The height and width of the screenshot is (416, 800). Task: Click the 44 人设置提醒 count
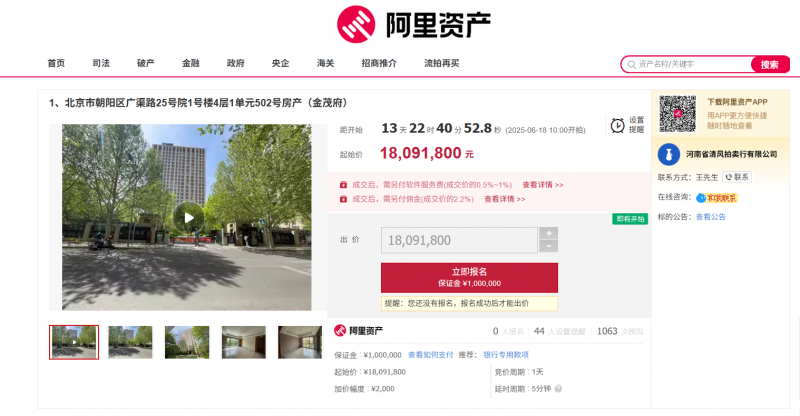(560, 331)
